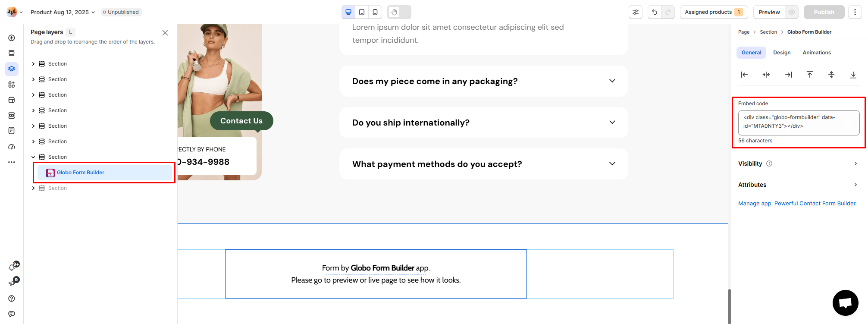The height and width of the screenshot is (324, 868).
Task: Open the Page layers sidebar icon
Action: pyautogui.click(x=12, y=69)
